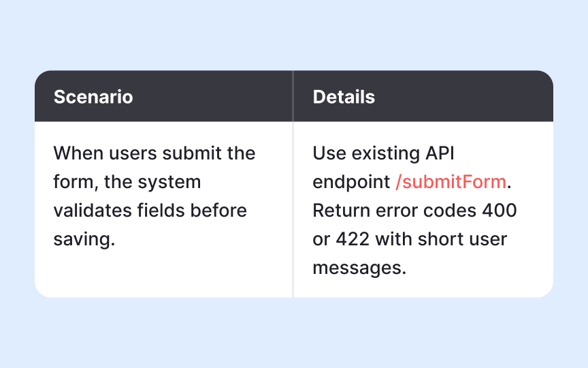Click the word 'saving.' in the scenario cell
588x368 pixels.
(x=84, y=239)
